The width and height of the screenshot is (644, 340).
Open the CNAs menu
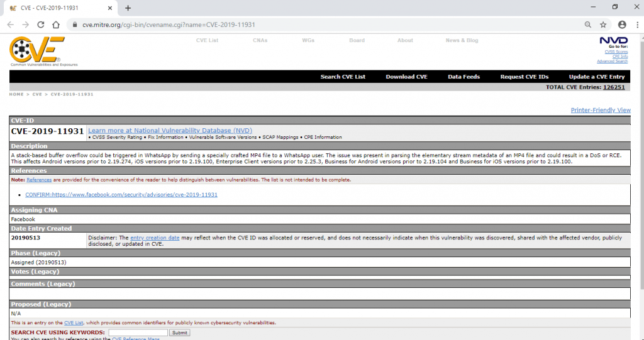tap(260, 40)
